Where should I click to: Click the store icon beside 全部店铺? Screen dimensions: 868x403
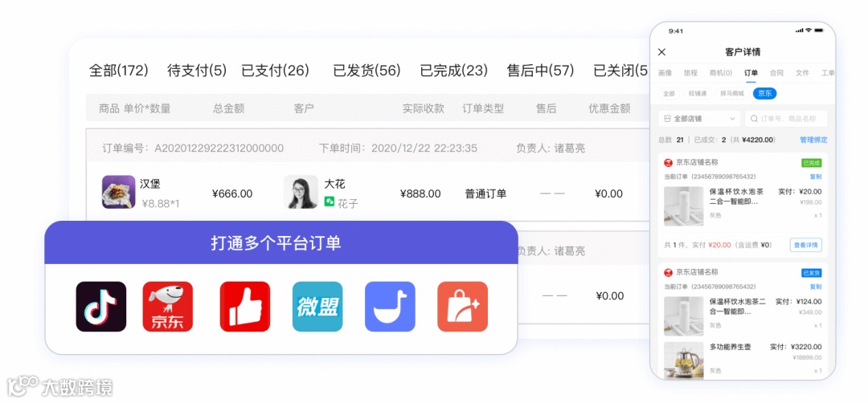pyautogui.click(x=666, y=119)
